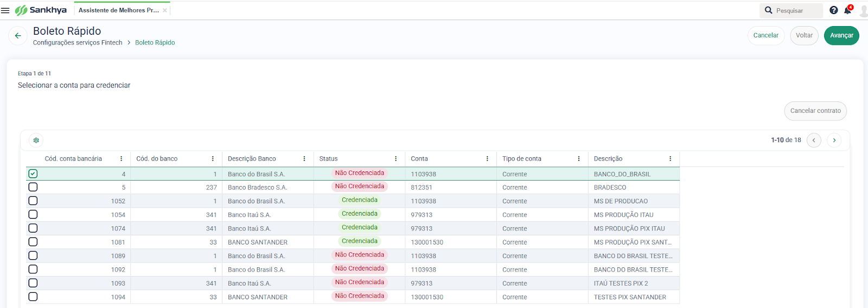The image size is (868, 308).
Task: Go to previous page of results
Action: click(x=814, y=140)
